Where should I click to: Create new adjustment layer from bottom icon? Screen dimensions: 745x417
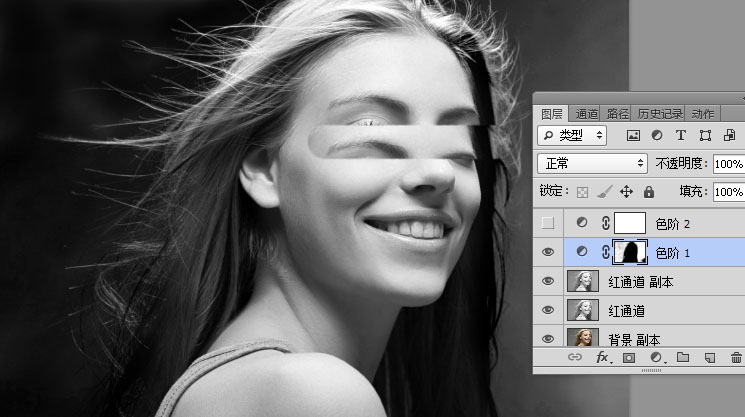[x=657, y=357]
